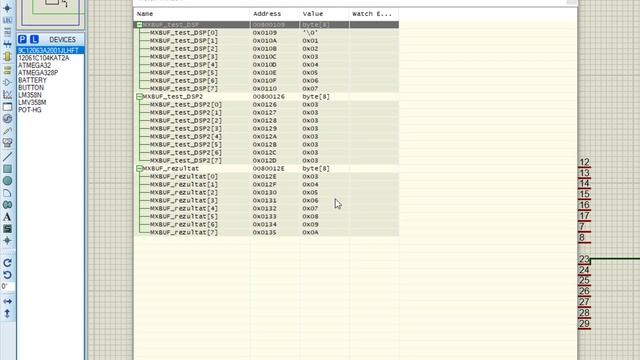Select the 2D Graphics Box tool

coord(7,169)
